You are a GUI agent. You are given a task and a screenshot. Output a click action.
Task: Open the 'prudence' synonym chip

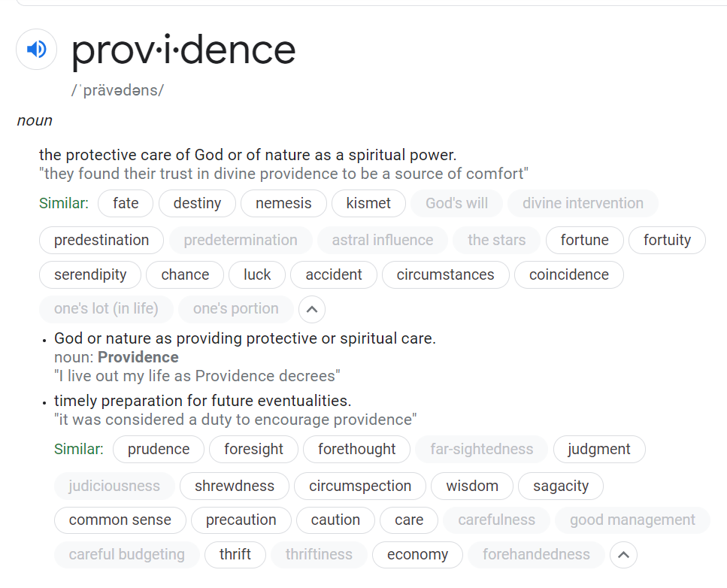pos(159,449)
